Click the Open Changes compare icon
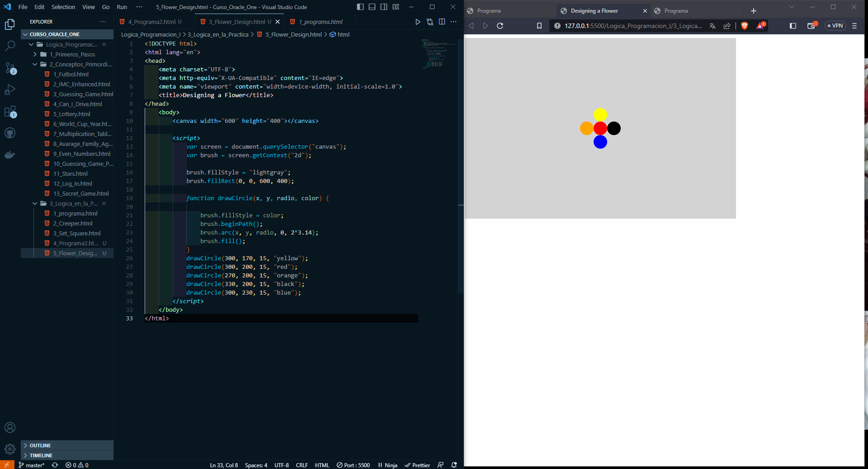Viewport: 868px width, 469px height. click(x=430, y=22)
